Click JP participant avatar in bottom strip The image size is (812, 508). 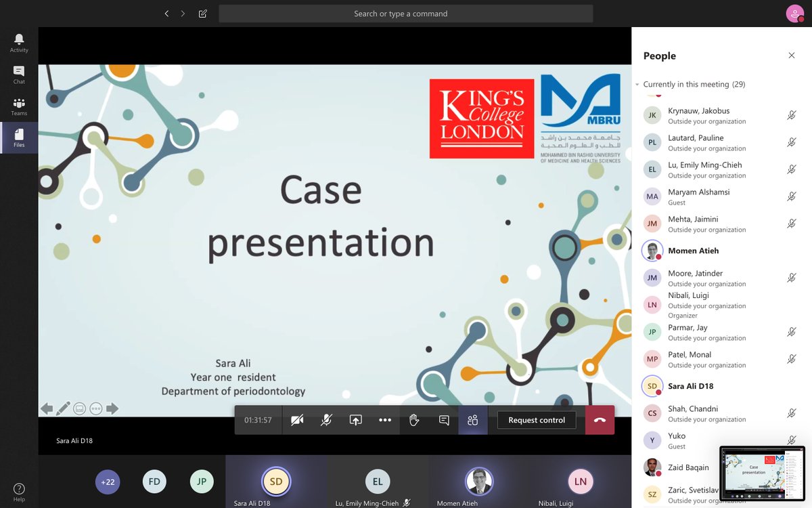(x=201, y=482)
